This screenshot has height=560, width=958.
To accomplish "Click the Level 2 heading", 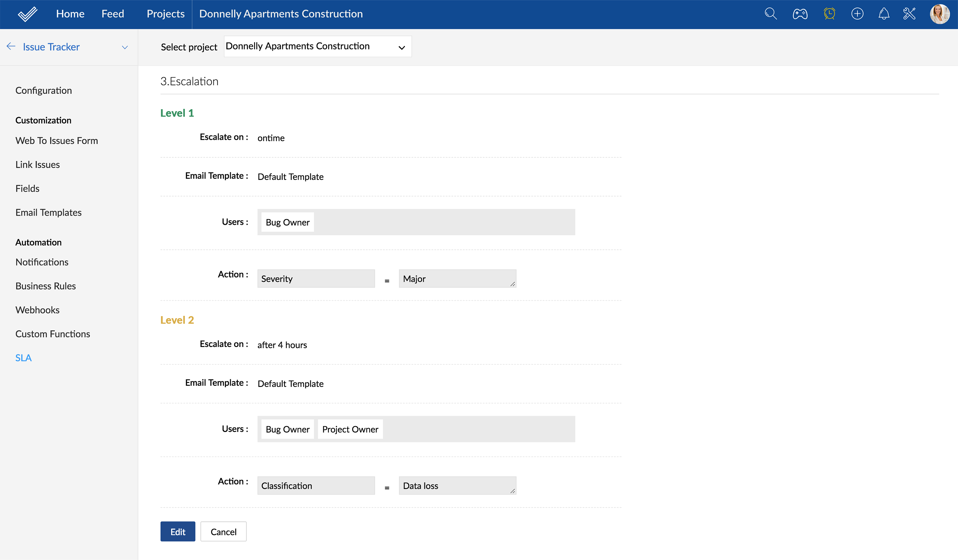I will [177, 320].
